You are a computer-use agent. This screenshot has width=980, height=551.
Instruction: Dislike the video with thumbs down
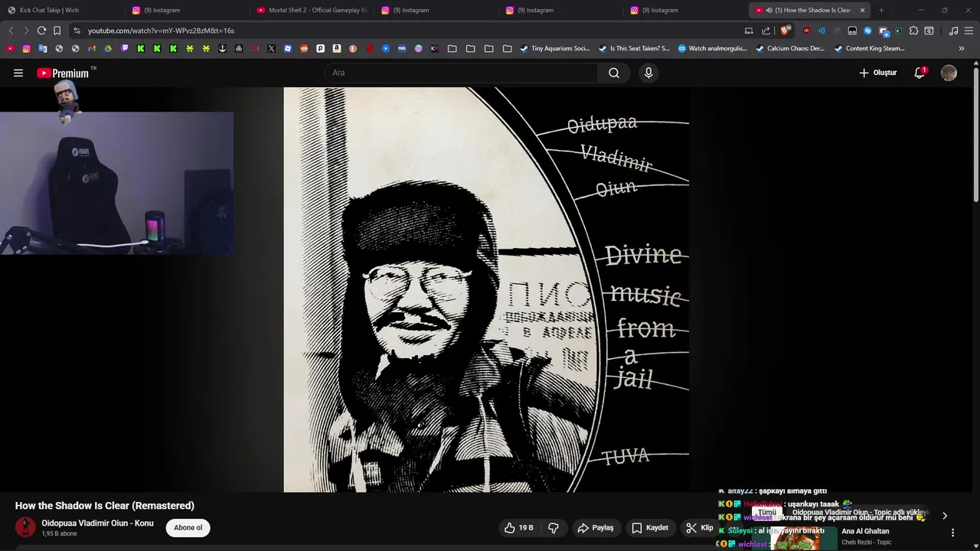[x=554, y=528]
